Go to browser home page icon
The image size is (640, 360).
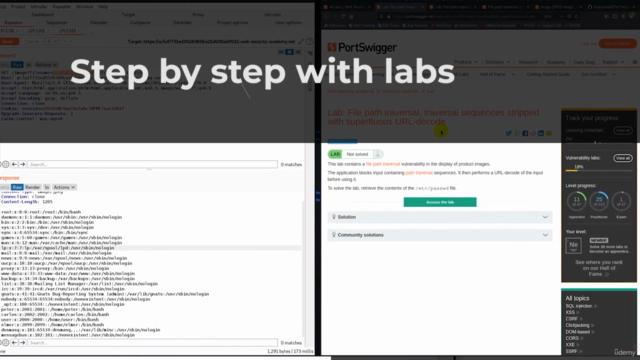[x=351, y=16]
